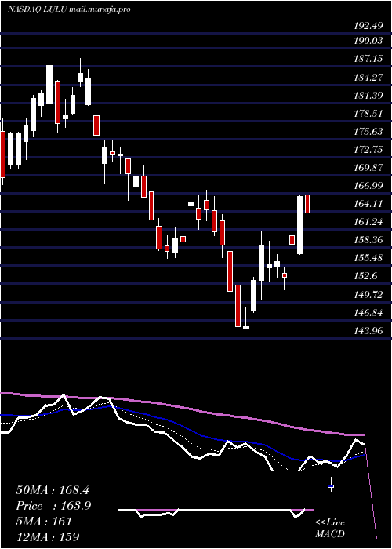Click the latest red candlestick near 164

307,204
